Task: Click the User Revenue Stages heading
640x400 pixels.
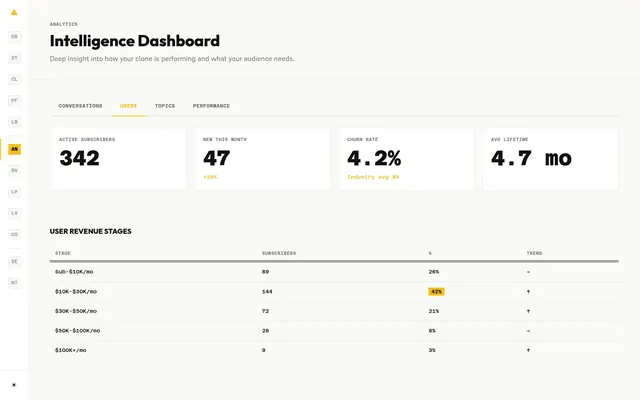Action: click(91, 231)
